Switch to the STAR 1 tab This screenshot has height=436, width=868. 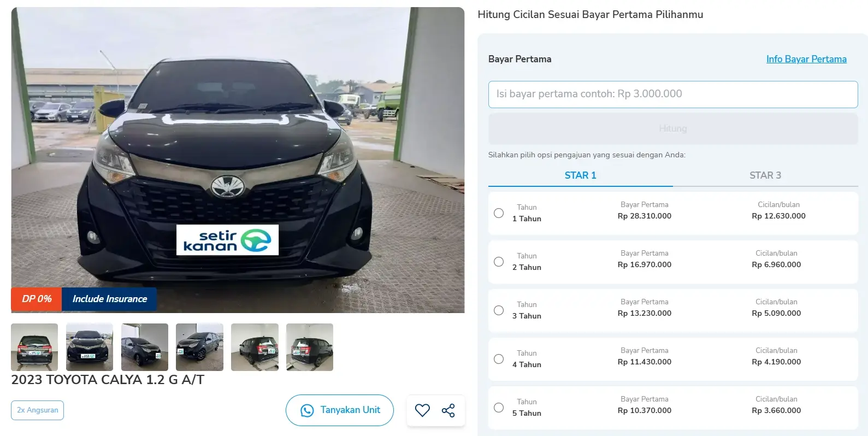(580, 175)
